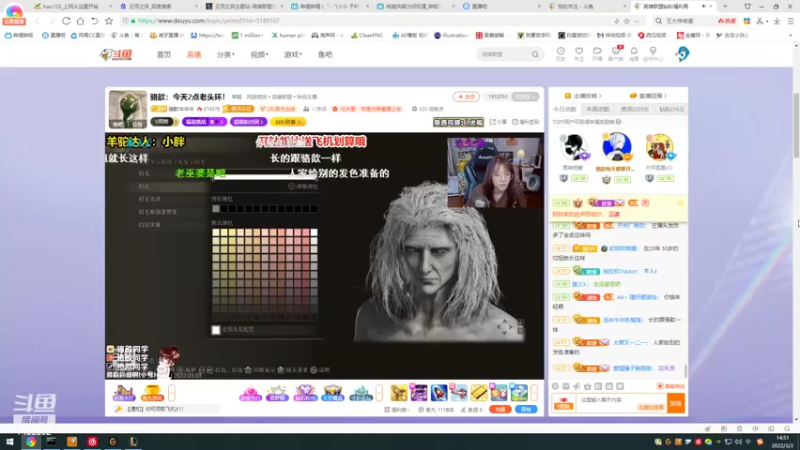This screenshot has width=800, height=450.
Task: Open the Douyu logo home link
Action: pos(116,55)
